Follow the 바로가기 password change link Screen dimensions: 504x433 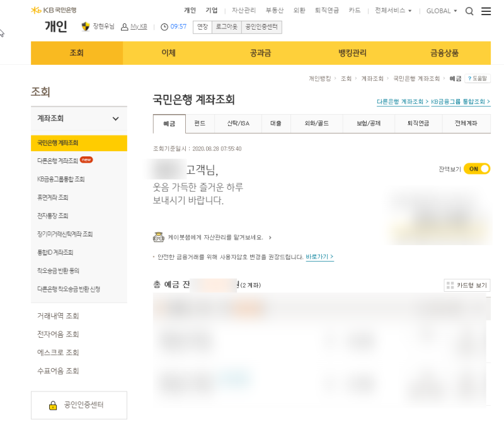click(x=319, y=257)
